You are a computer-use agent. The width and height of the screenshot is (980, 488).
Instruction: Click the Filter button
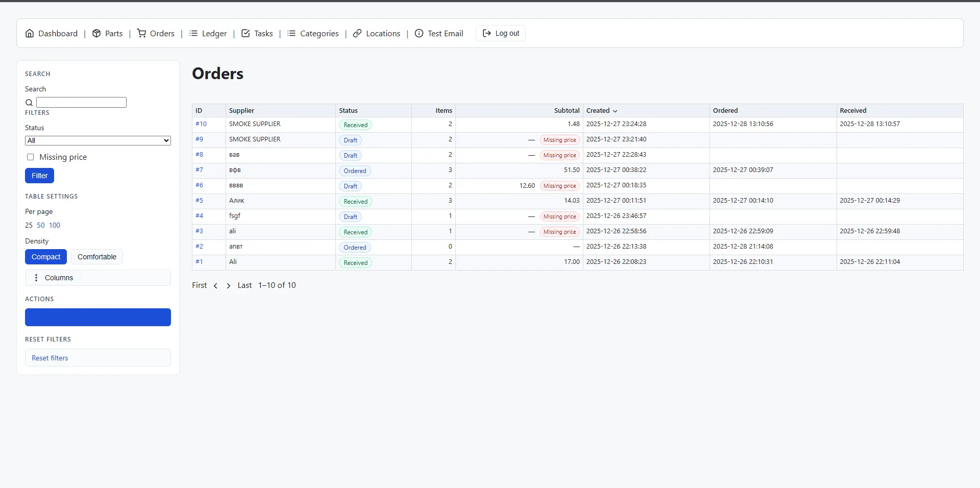pyautogui.click(x=39, y=176)
